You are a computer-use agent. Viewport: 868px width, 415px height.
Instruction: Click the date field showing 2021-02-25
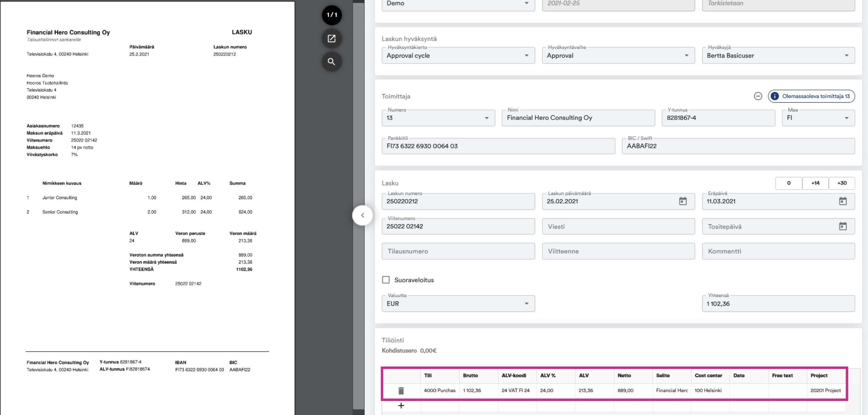[618, 4]
